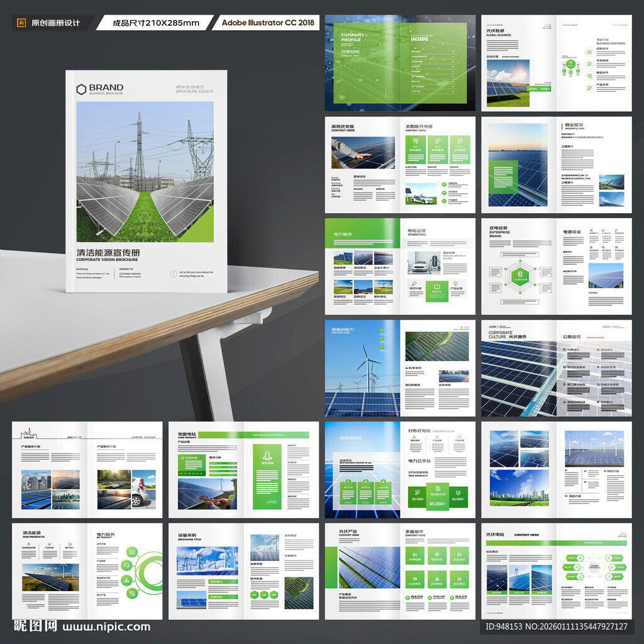Screen dimensions: 644x644
Task: Click the wind turbine over solar panels photo
Action: (362, 369)
